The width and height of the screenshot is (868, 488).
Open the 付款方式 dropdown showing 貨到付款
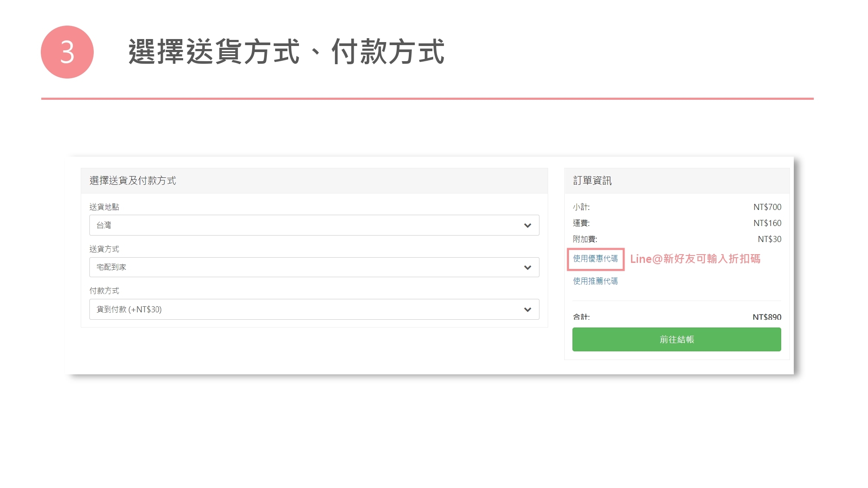[x=304, y=310]
